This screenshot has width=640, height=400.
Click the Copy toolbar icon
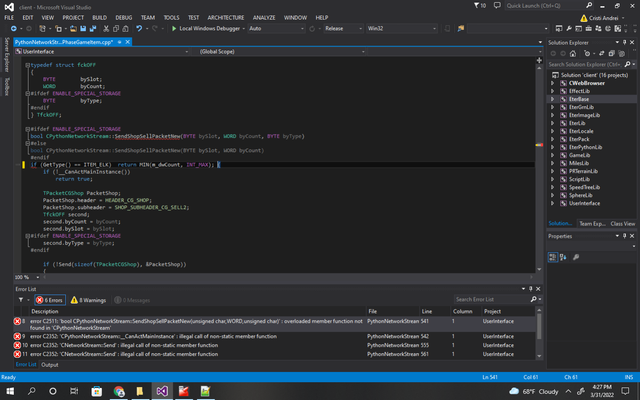pyautogui.click(x=116, y=29)
